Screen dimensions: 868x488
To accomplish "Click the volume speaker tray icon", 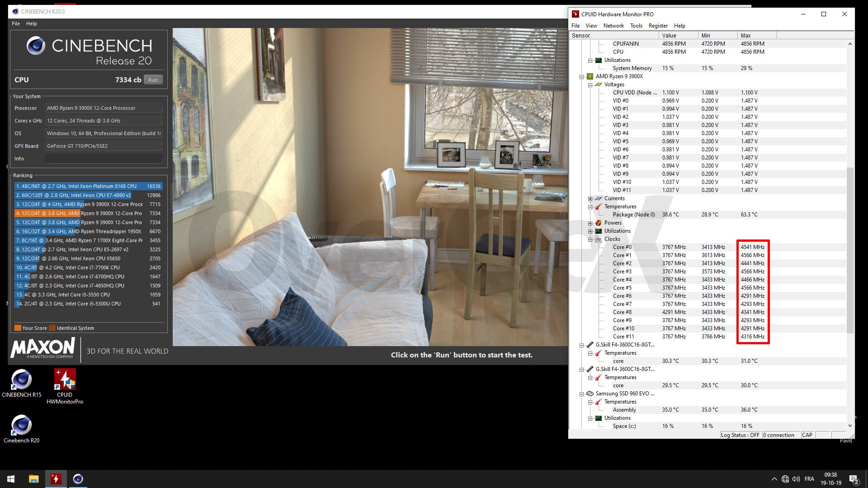I will [x=796, y=479].
